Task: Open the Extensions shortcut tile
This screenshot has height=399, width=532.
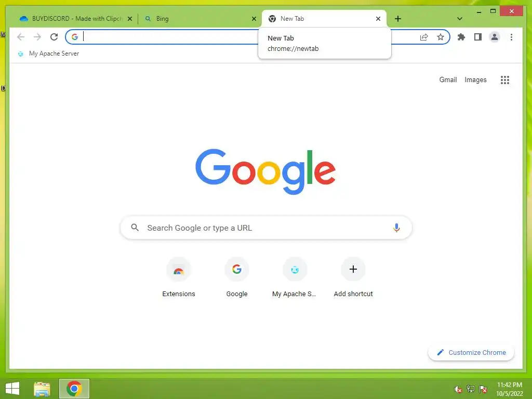Action: point(179,278)
